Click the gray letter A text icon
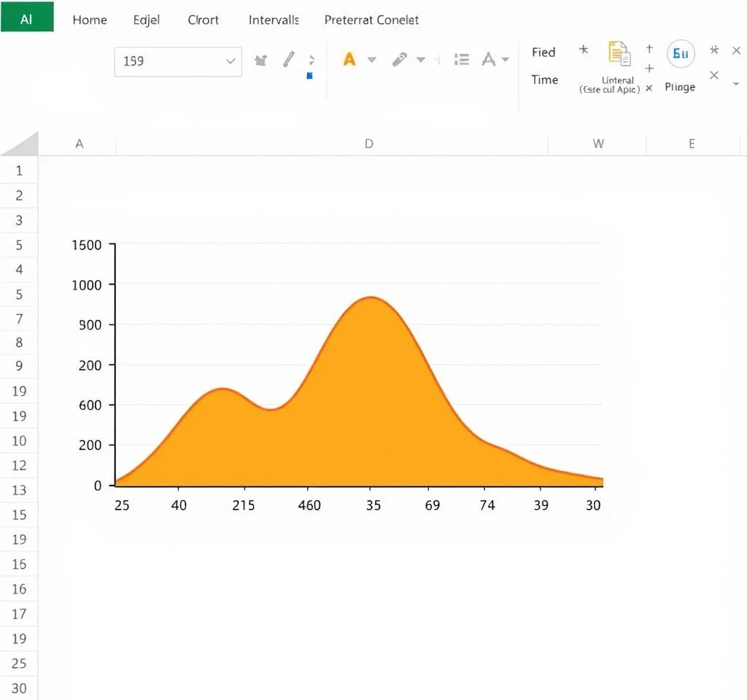This screenshot has height=700, width=747. click(487, 60)
